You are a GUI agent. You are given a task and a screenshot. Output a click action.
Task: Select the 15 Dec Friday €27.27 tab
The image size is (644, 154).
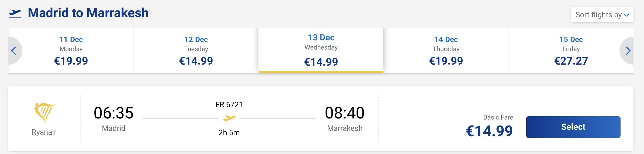pos(571,51)
